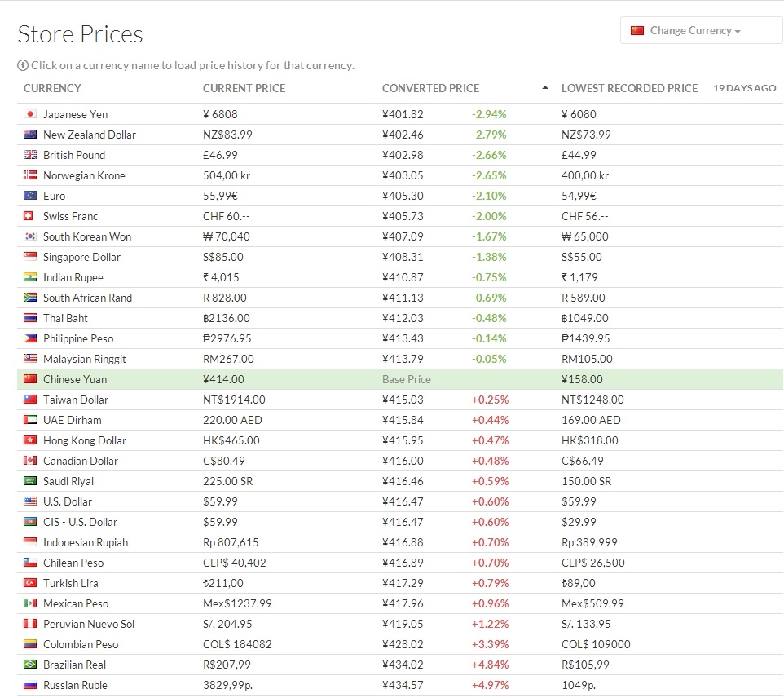Click the Canadian flag icon
Viewport: 784px width, 698px height.
click(x=30, y=461)
